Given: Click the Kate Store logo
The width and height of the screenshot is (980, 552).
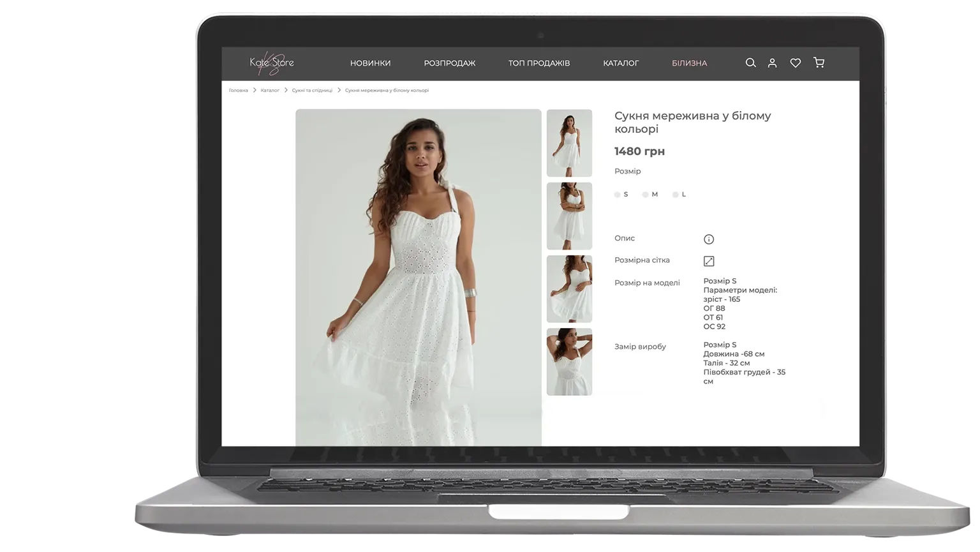Looking at the screenshot, I should tap(272, 63).
